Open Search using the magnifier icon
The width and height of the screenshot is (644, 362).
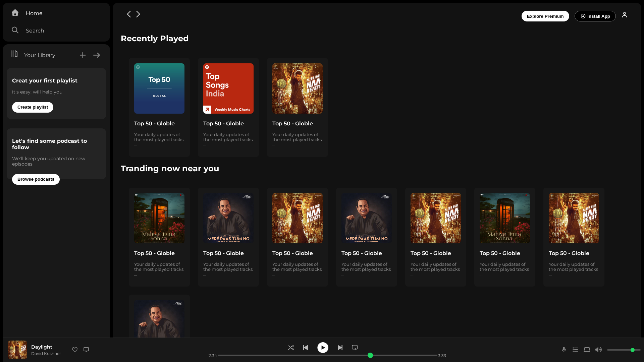[x=15, y=30]
